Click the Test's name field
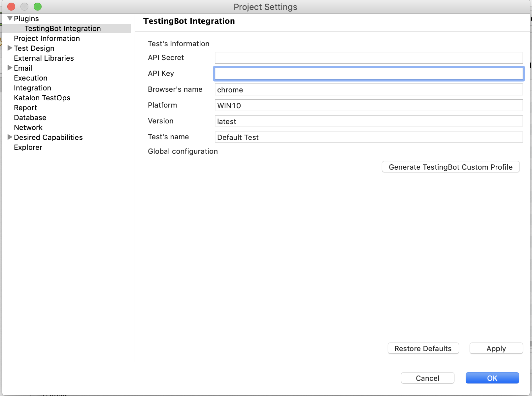532x396 pixels. (369, 137)
